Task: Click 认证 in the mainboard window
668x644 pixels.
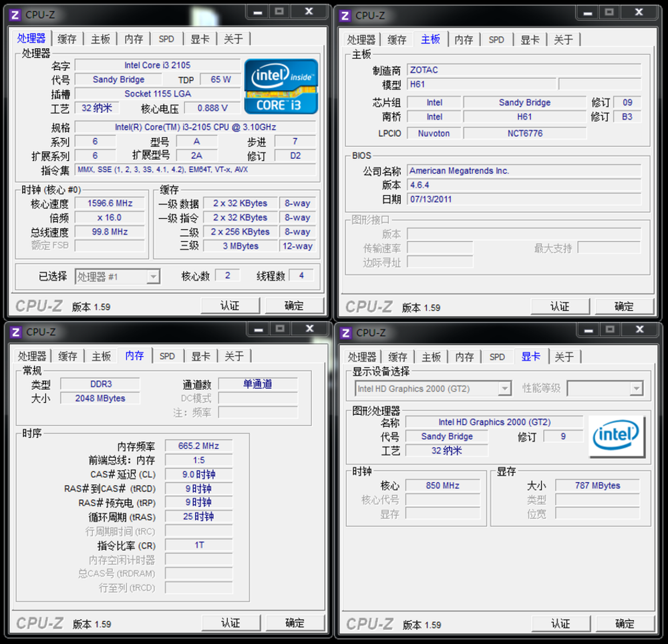Action: point(560,307)
